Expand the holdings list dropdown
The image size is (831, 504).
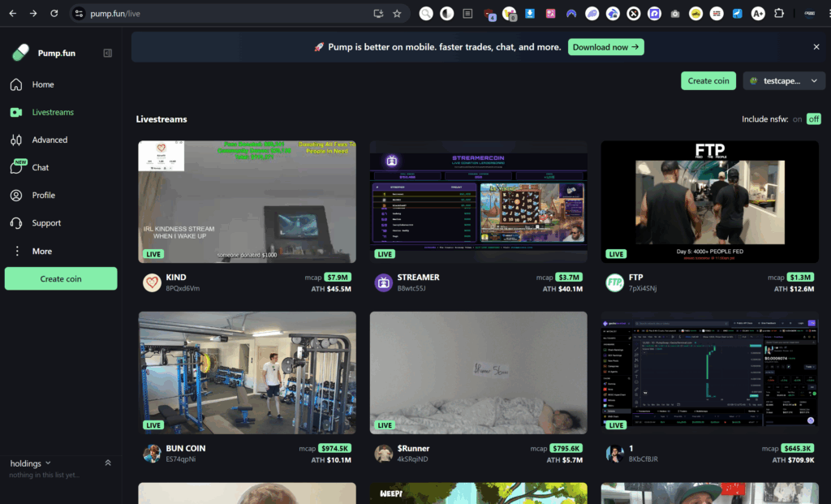[31, 463]
